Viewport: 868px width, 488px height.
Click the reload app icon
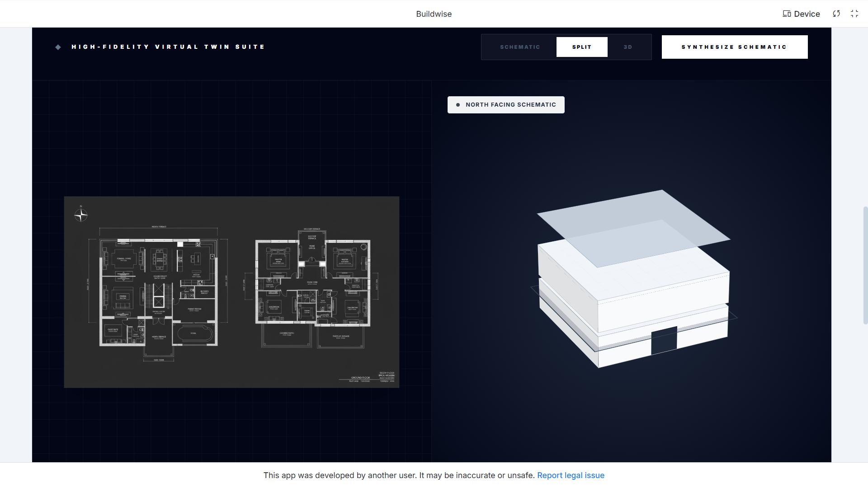[x=836, y=14]
